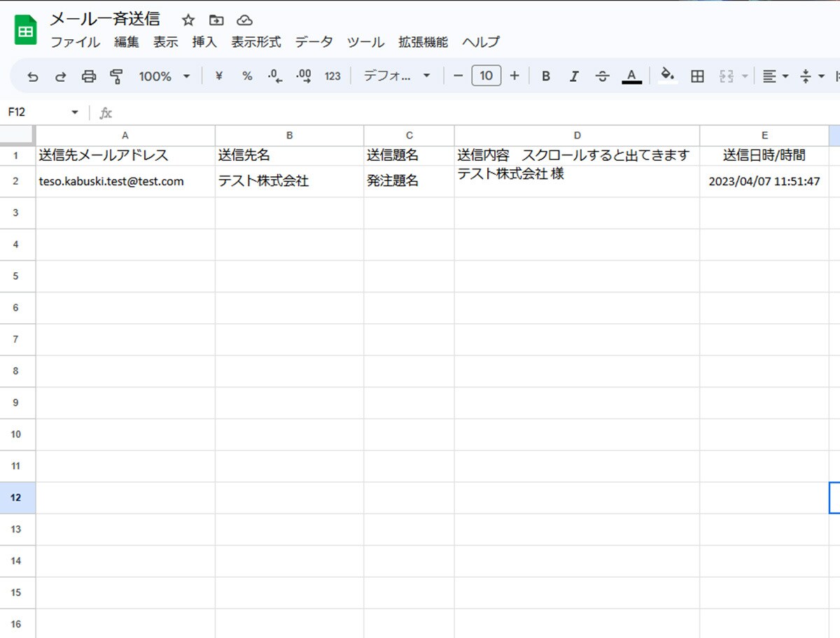Toggle italic formatting
840x638 pixels.
[574, 76]
